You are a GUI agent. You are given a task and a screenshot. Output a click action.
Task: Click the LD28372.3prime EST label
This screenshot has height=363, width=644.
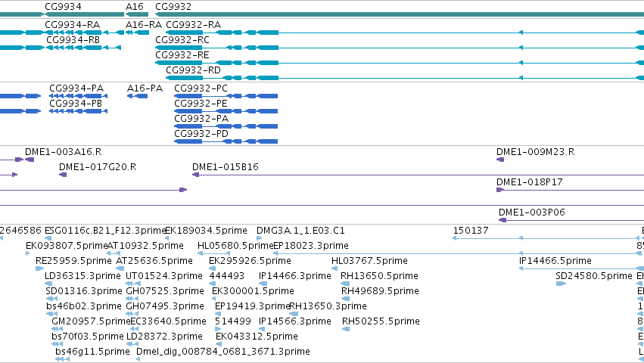tap(164, 337)
